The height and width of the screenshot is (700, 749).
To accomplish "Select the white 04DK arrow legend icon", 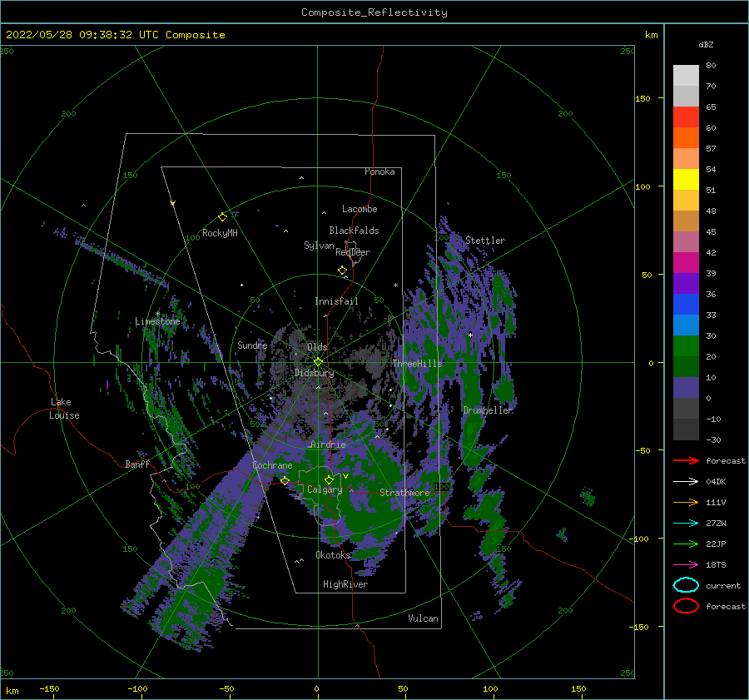I will [x=686, y=482].
